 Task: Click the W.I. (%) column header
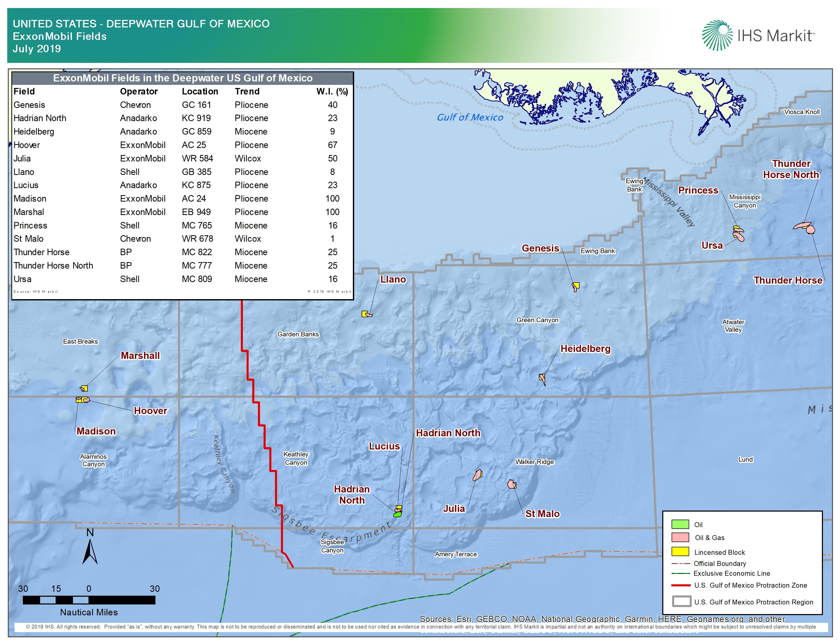click(332, 91)
